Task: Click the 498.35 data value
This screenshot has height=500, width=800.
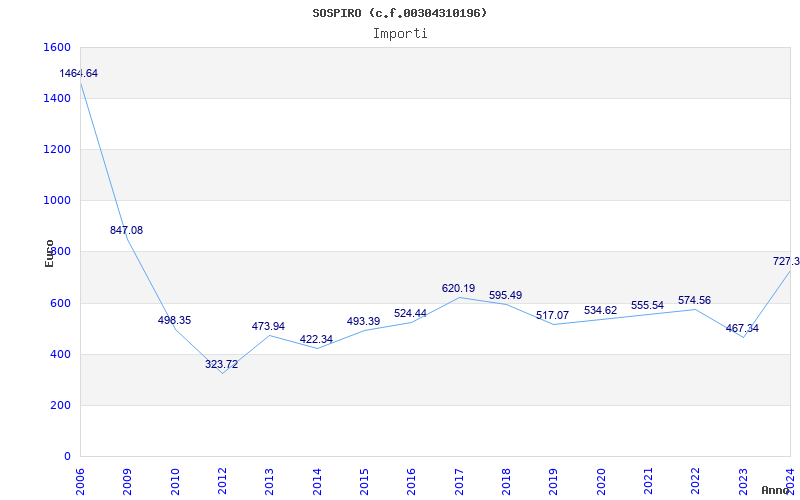Action: click(174, 320)
